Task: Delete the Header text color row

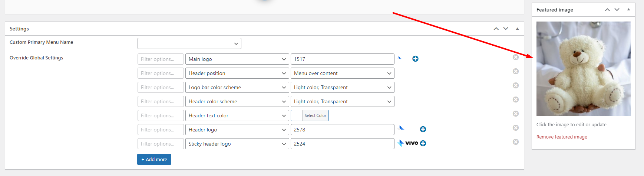Action: click(515, 114)
